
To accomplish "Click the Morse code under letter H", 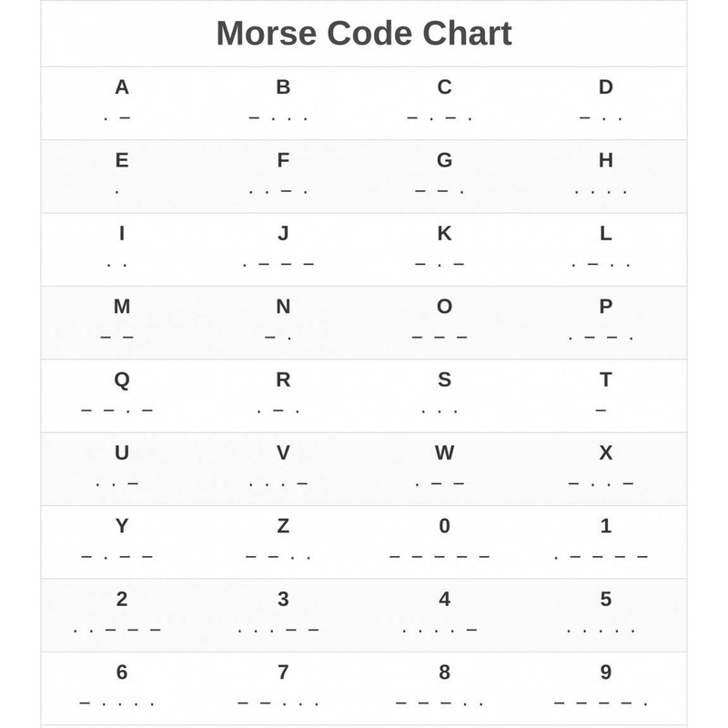I will click(602, 191).
